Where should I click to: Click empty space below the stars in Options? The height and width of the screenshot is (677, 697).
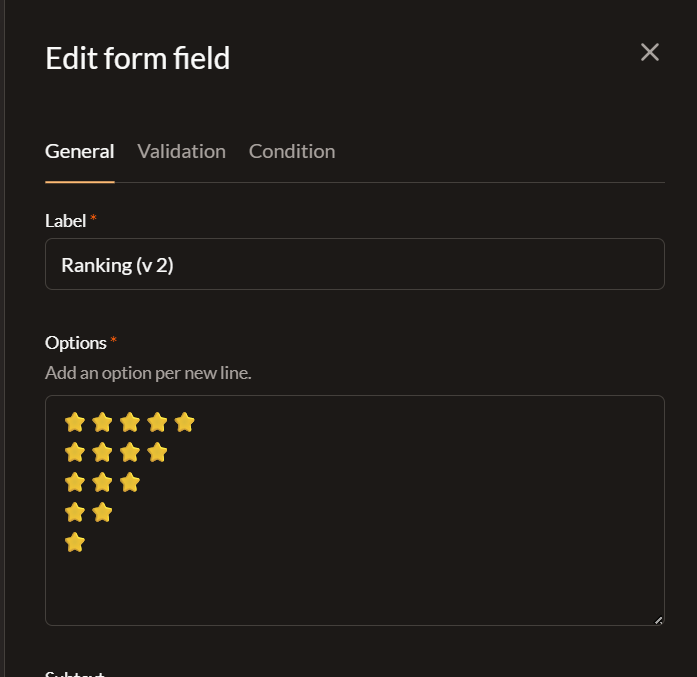pos(355,590)
